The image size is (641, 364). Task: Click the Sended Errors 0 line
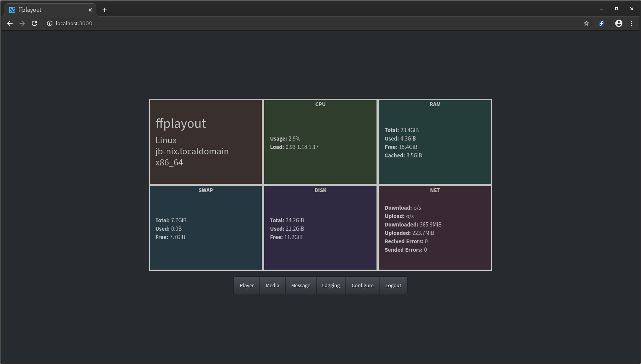tap(406, 250)
